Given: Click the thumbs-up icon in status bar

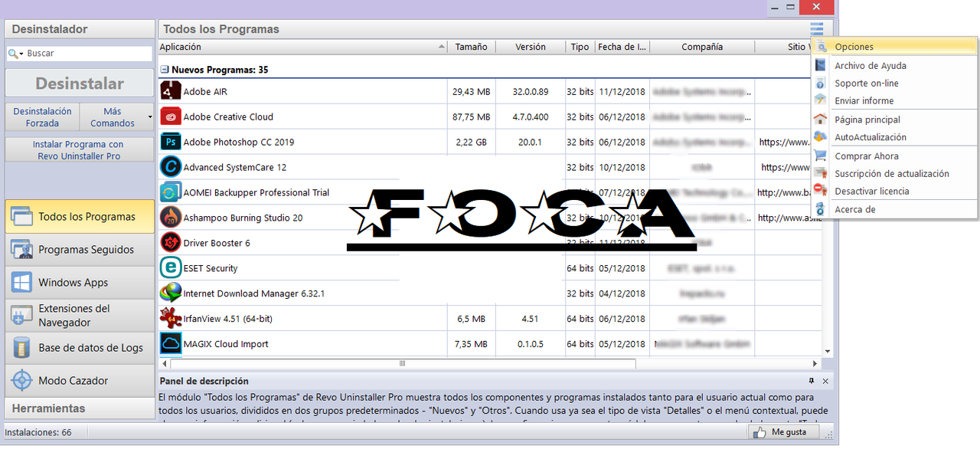Looking at the screenshot, I should coord(760,432).
